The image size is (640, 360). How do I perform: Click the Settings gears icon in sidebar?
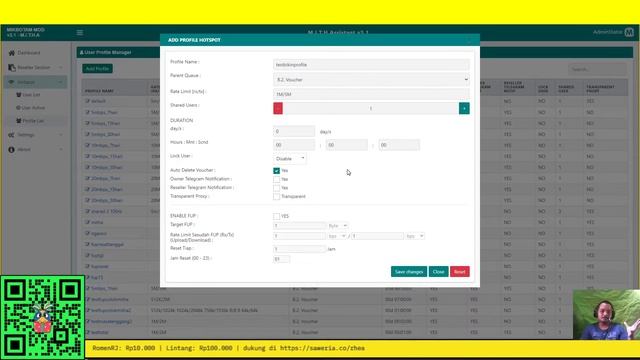click(11, 135)
